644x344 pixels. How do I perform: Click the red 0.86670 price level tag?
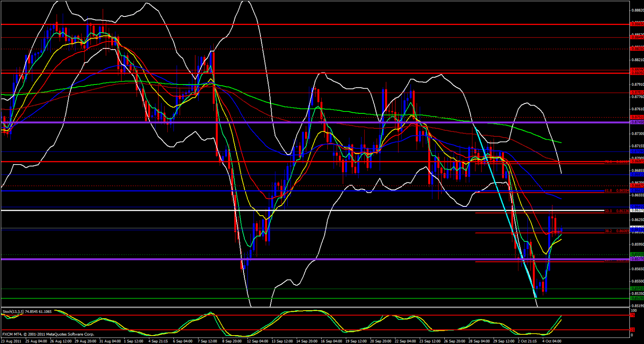click(637, 185)
